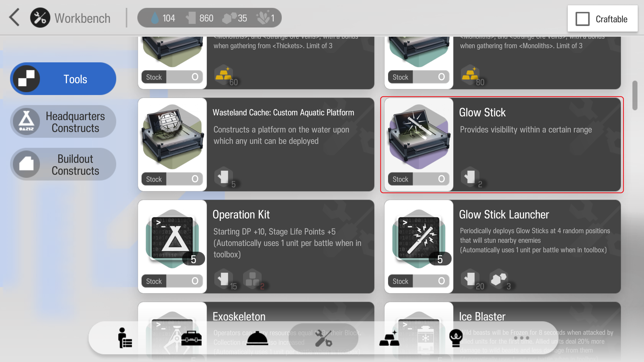
Task: Select the service bell icon in bottom bar
Action: click(x=257, y=338)
